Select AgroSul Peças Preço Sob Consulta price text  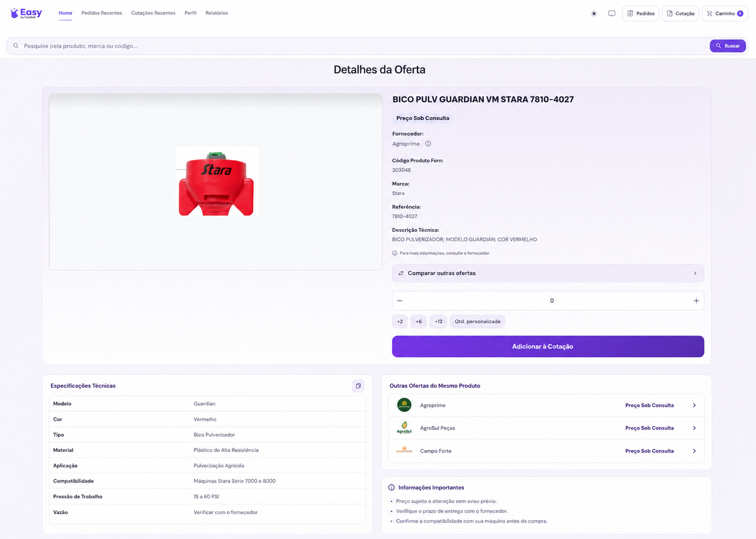click(x=649, y=428)
